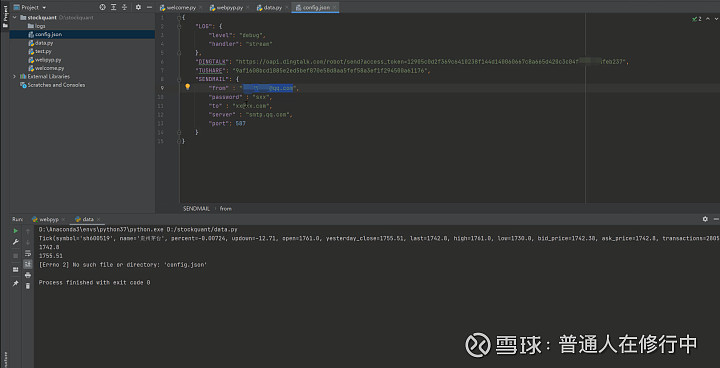Open Project panel settings gear
The image size is (720, 368).
(138, 7)
